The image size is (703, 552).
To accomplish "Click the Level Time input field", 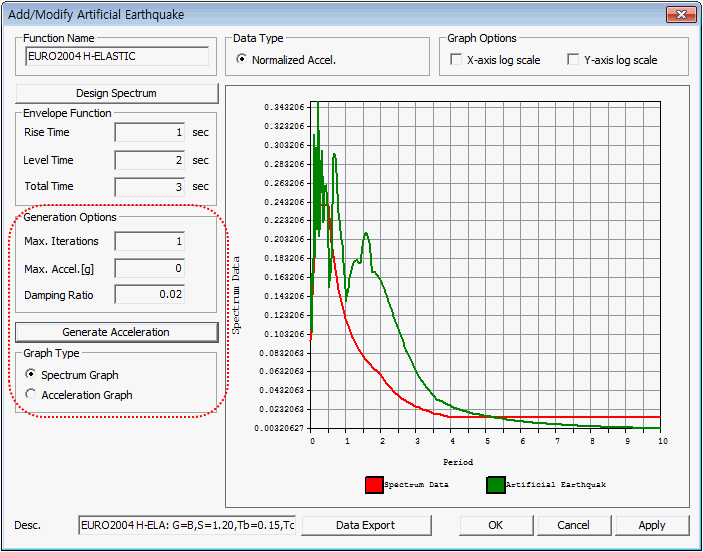I will click(149, 160).
